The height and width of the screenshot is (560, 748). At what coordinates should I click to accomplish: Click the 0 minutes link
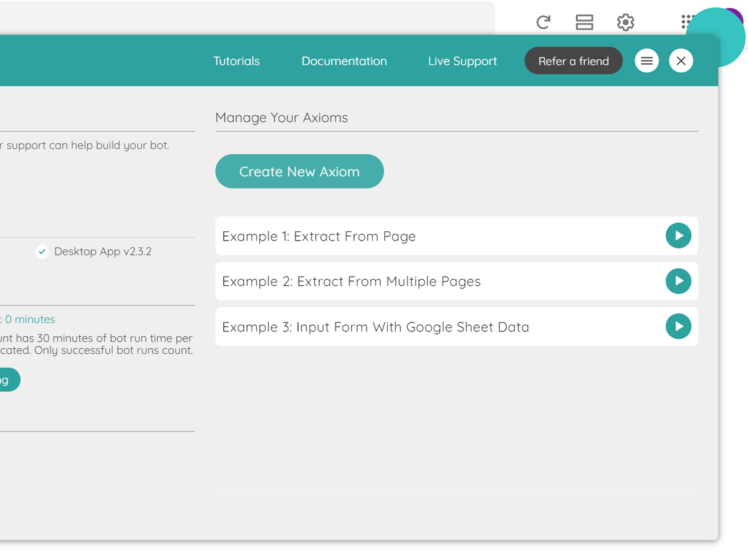click(x=30, y=319)
